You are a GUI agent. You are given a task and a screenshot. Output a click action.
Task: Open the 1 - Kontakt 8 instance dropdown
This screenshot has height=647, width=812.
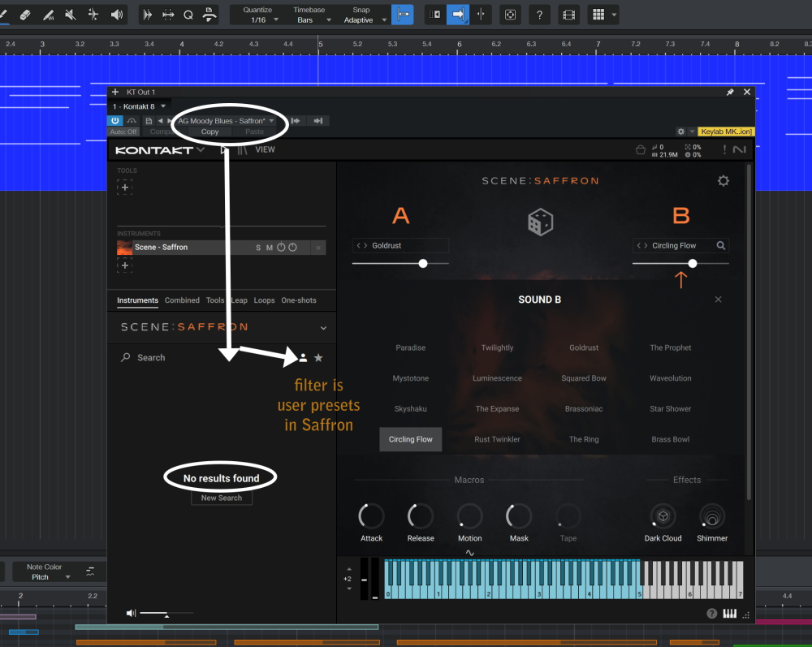[x=139, y=106]
